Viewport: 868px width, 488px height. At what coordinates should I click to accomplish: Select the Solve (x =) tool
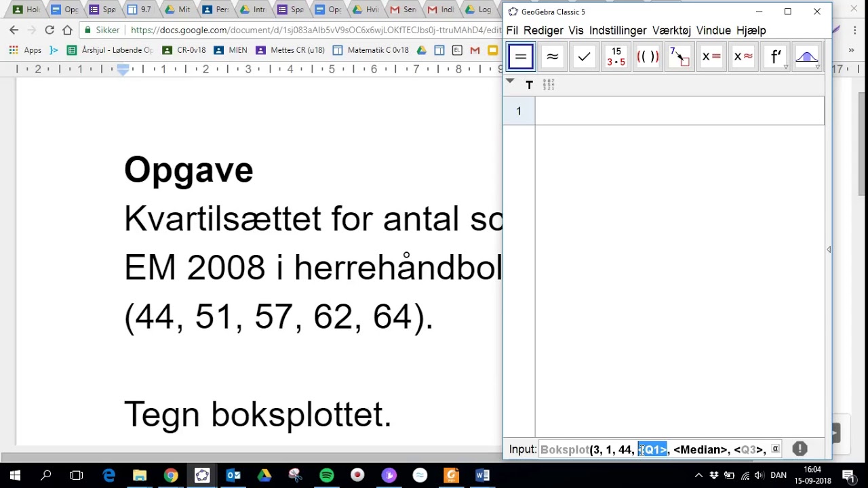pos(711,57)
